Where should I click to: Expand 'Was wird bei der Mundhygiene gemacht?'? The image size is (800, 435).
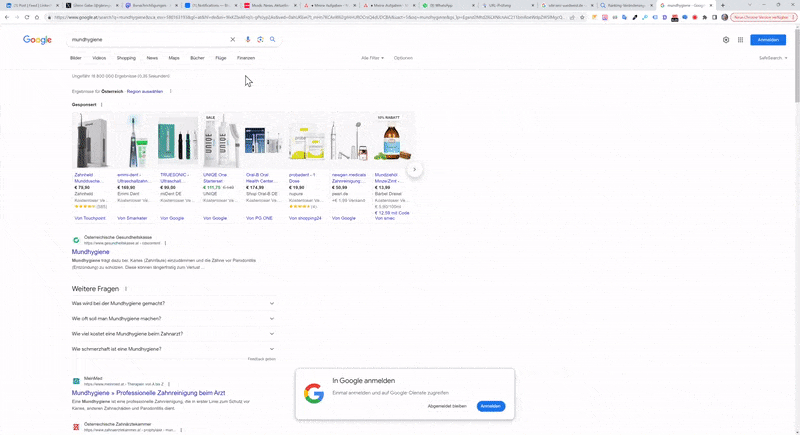pyautogui.click(x=173, y=303)
